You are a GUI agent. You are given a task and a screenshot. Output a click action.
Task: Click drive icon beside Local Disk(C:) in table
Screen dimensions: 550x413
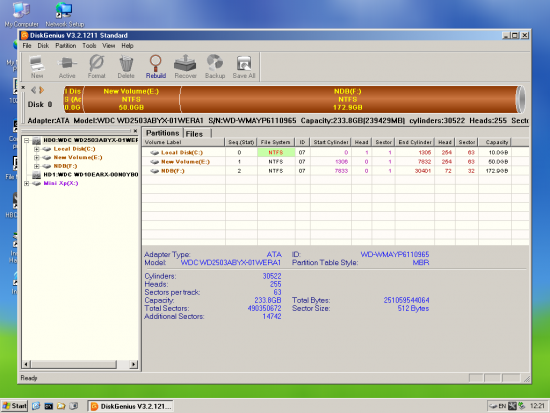click(x=154, y=153)
